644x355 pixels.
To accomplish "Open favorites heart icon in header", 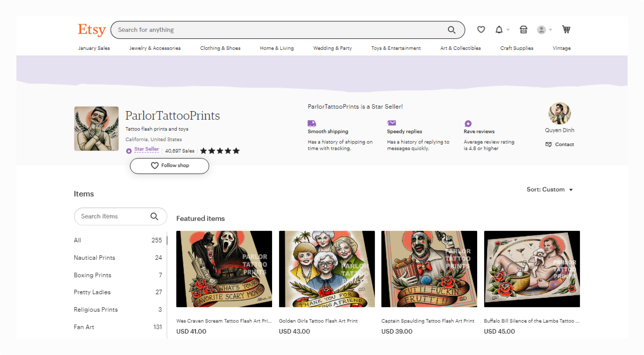I will tap(481, 30).
